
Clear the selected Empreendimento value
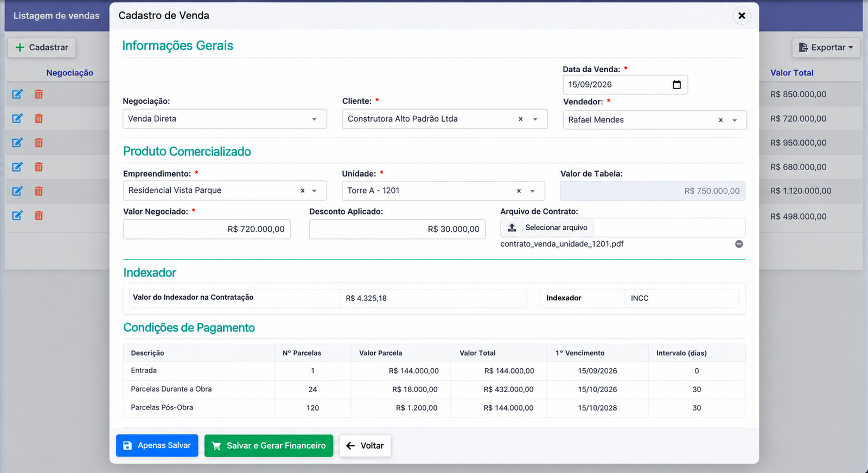[x=303, y=191]
